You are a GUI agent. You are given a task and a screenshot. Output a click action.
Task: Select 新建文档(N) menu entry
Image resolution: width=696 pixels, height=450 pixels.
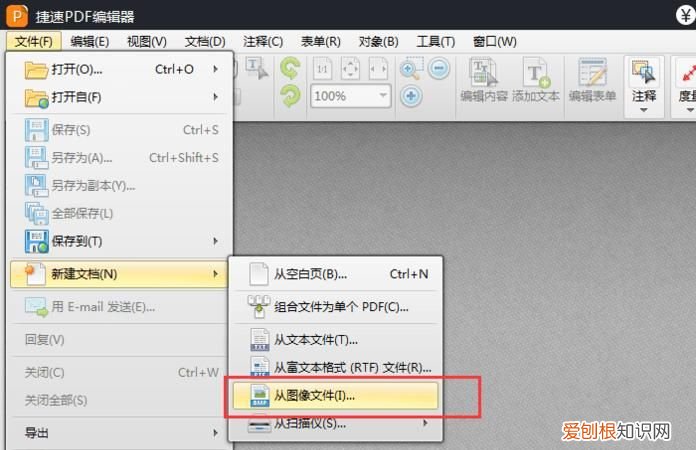119,274
